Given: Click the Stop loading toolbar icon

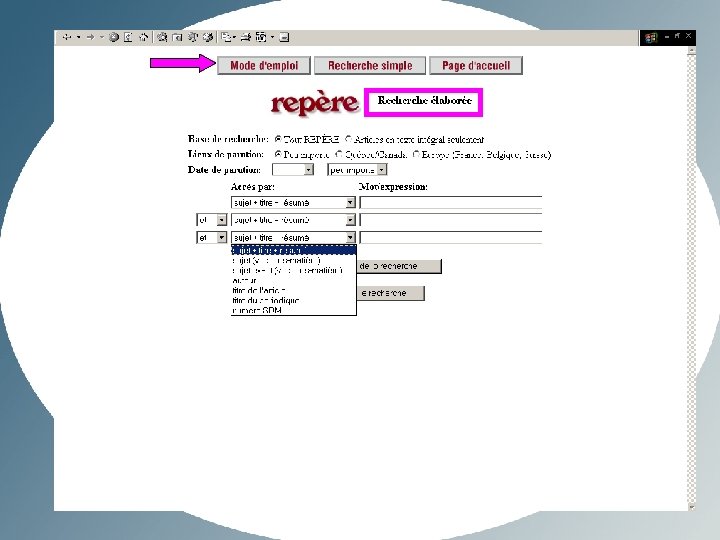Looking at the screenshot, I should (x=114, y=37).
